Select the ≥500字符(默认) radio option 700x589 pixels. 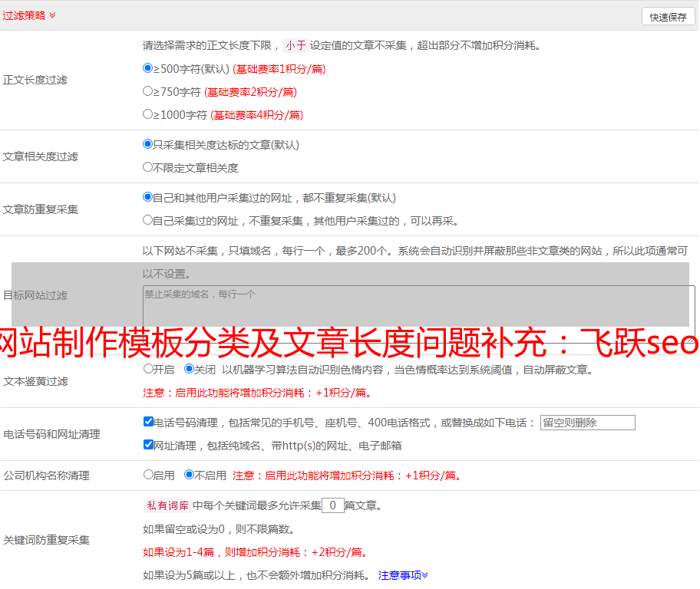tap(147, 67)
